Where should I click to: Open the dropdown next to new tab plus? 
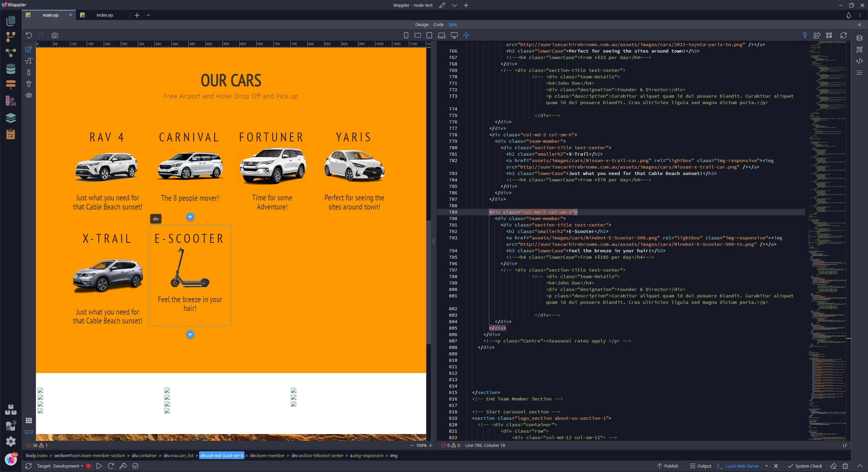[148, 15]
